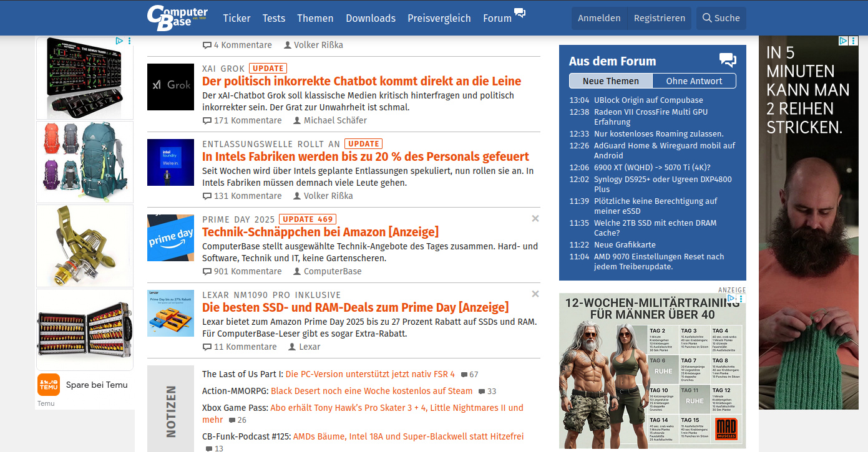Image resolution: width=868 pixels, height=452 pixels.
Task: Open the Lexar article thumbnail
Action: tap(171, 313)
